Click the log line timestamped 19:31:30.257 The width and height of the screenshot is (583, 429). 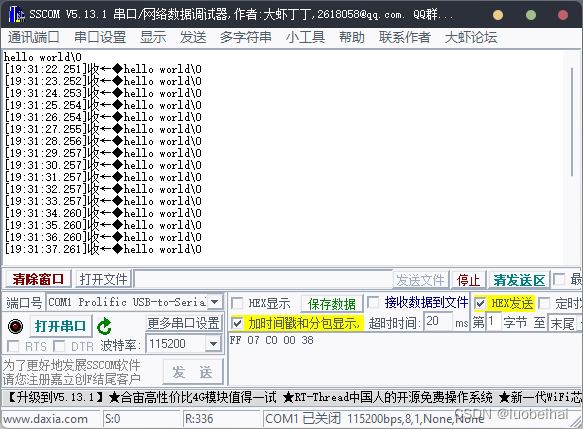[103, 165]
